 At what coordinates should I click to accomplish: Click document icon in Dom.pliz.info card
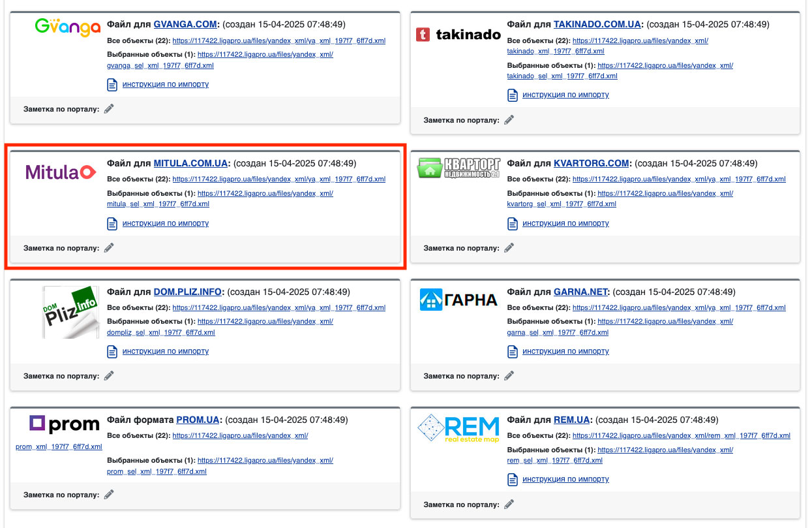(x=112, y=352)
